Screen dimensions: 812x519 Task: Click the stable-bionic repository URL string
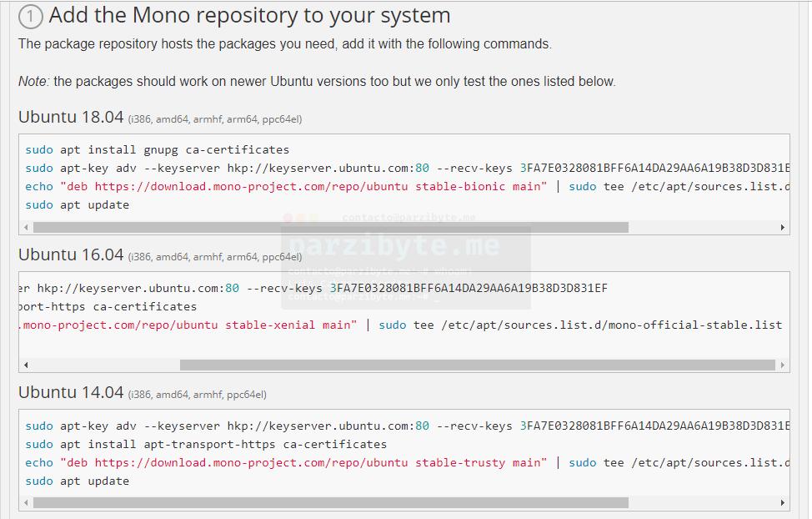[303, 187]
